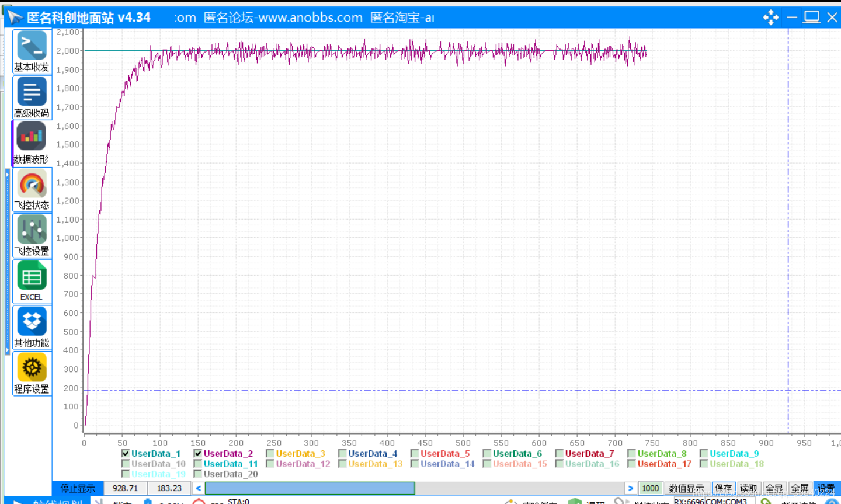This screenshot has height=504, width=841.
Task: Tick the UserData_16 checkbox
Action: 559,464
